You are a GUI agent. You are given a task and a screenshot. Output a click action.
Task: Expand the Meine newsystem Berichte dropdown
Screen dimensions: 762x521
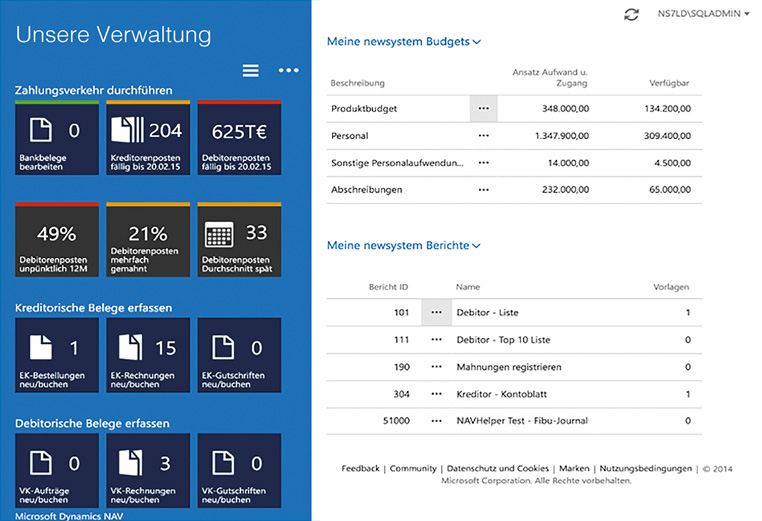point(404,245)
